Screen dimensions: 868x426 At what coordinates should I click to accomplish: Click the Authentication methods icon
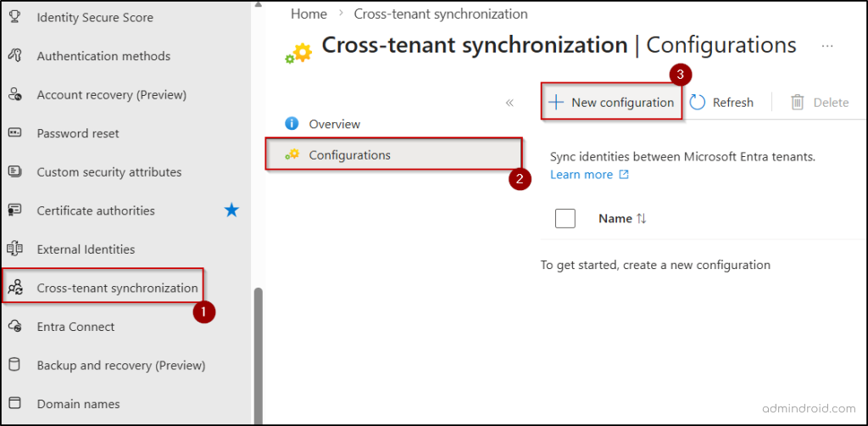(15, 56)
